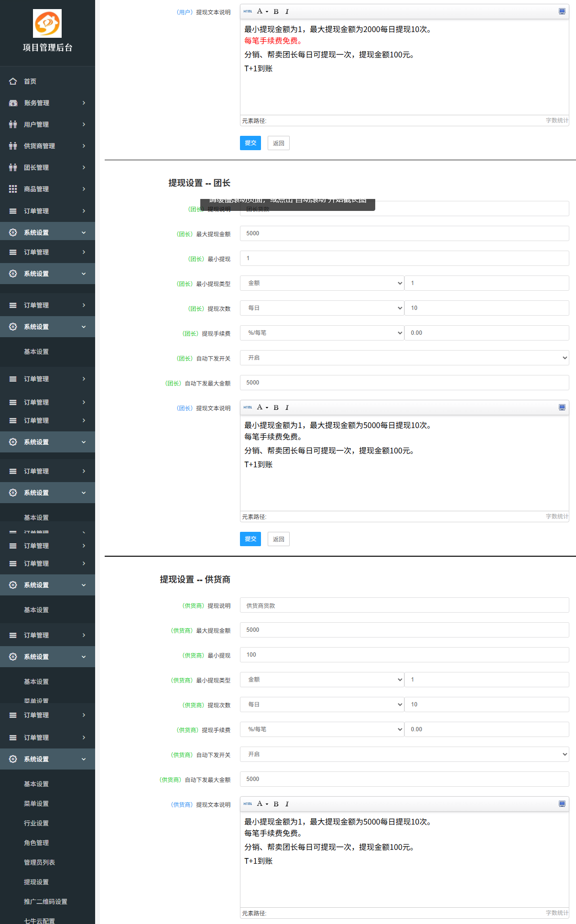
Task: Click the home icon beside 首页
Action: (x=13, y=81)
